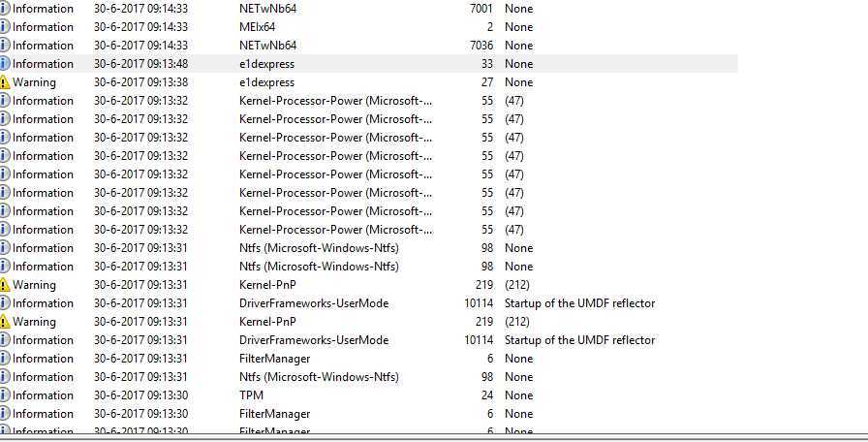Select the FilterManager event logged at 09:13:31
Screen dimensions: 868x442
click(369, 359)
